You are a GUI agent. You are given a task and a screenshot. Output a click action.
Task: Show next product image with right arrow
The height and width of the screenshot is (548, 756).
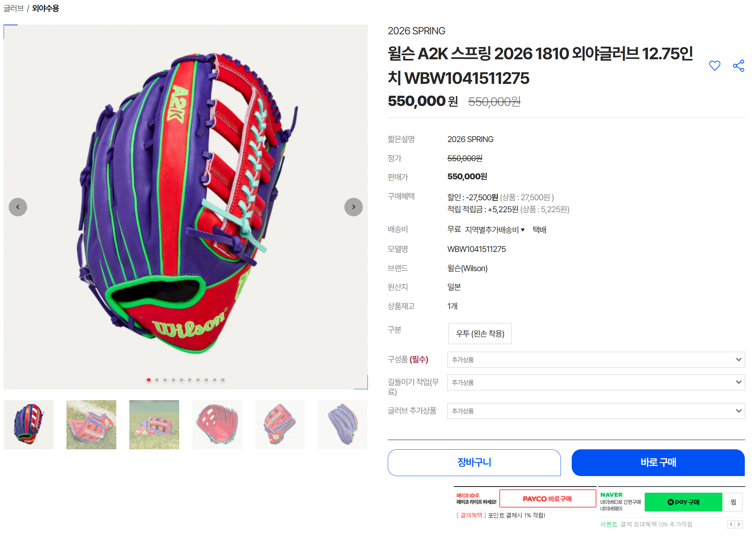click(x=353, y=207)
